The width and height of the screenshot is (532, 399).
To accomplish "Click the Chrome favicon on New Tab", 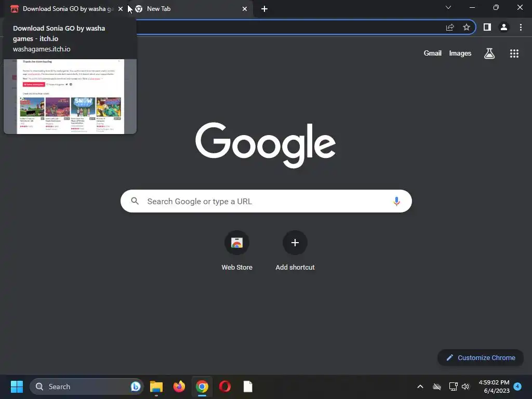I will 139,9.
